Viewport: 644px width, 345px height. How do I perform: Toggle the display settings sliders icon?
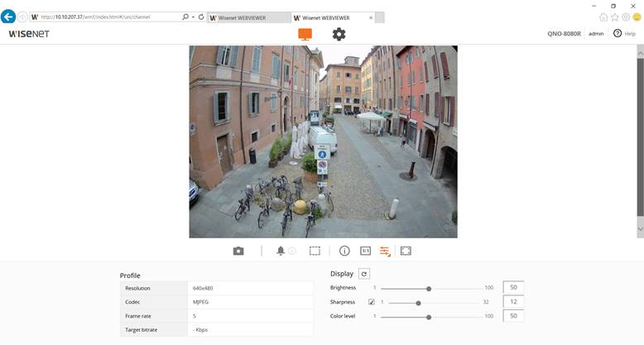click(385, 251)
